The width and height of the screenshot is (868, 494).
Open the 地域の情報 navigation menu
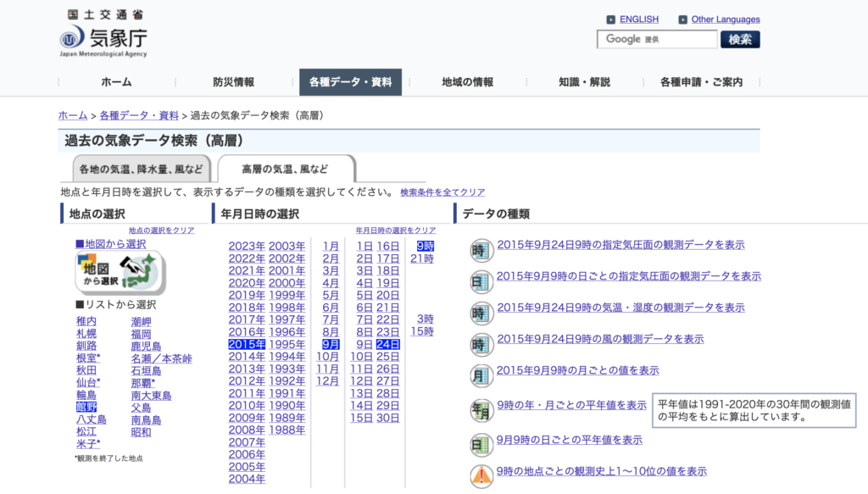tap(468, 82)
